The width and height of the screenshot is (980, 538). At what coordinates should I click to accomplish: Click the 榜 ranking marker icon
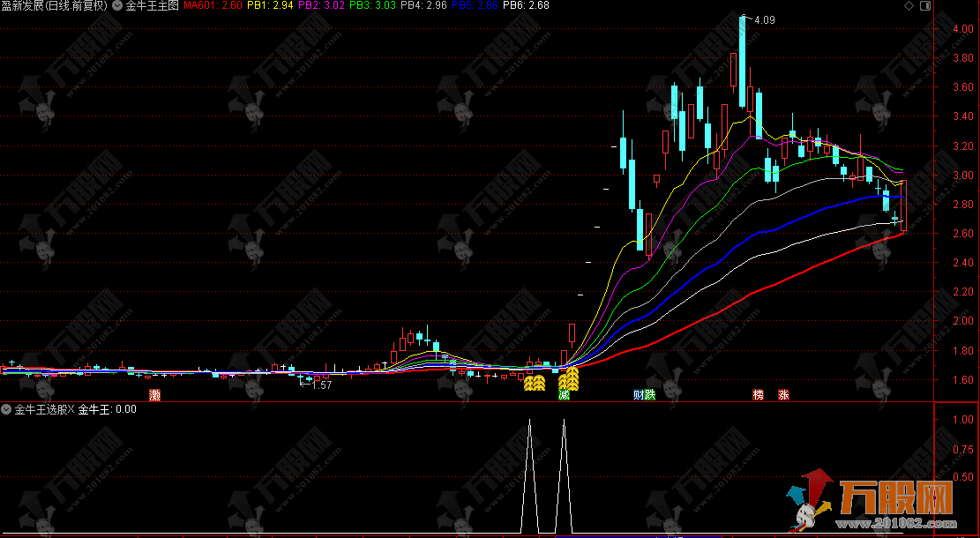758,394
